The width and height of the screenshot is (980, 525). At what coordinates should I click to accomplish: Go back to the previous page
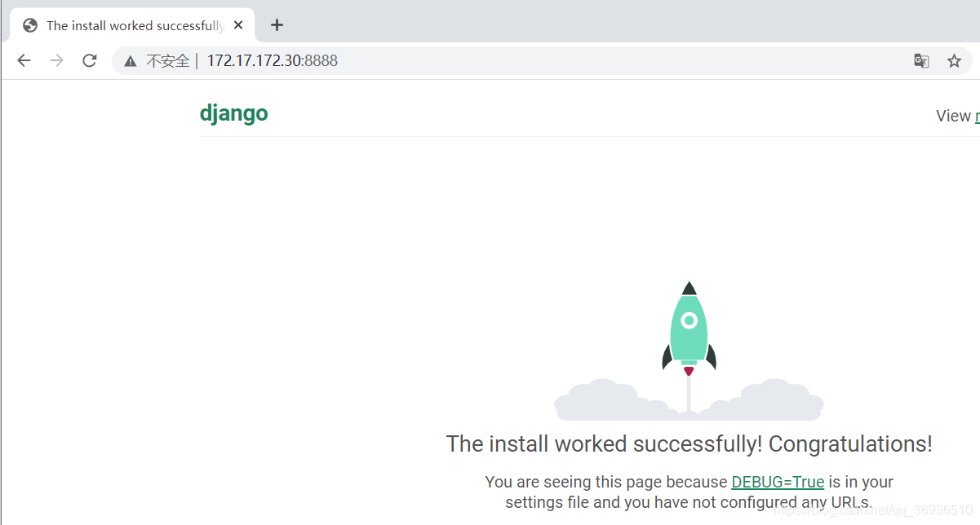[24, 60]
